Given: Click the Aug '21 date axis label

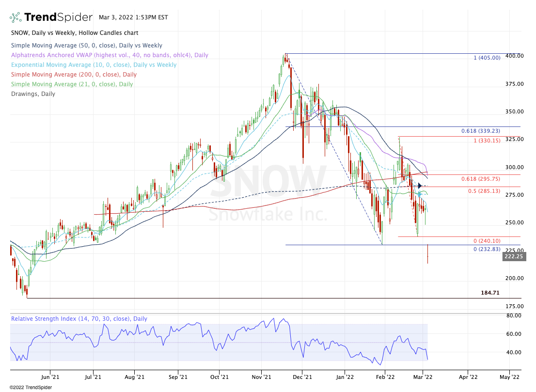Looking at the screenshot, I should 134,377.
